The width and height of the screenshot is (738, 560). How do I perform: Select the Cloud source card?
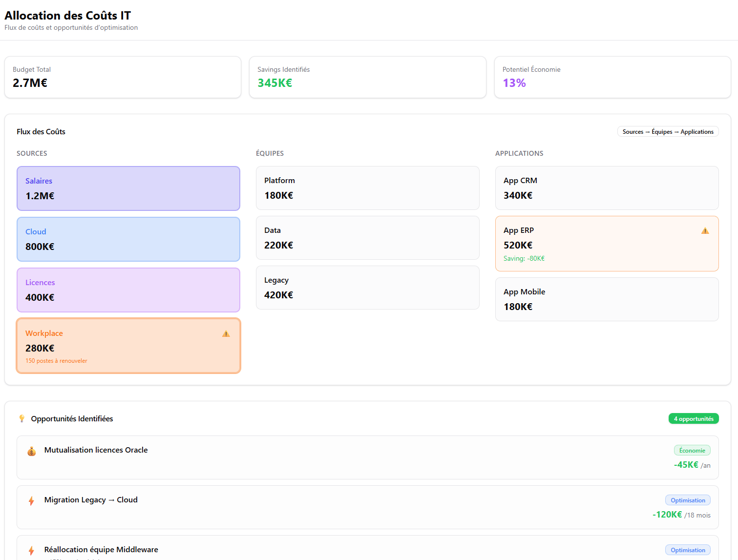click(x=128, y=239)
